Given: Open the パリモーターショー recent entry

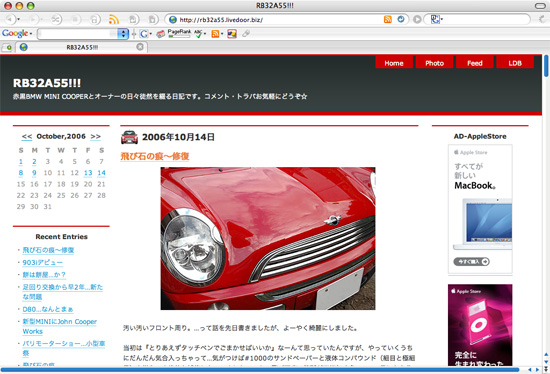Looking at the screenshot, I should coord(63,348).
